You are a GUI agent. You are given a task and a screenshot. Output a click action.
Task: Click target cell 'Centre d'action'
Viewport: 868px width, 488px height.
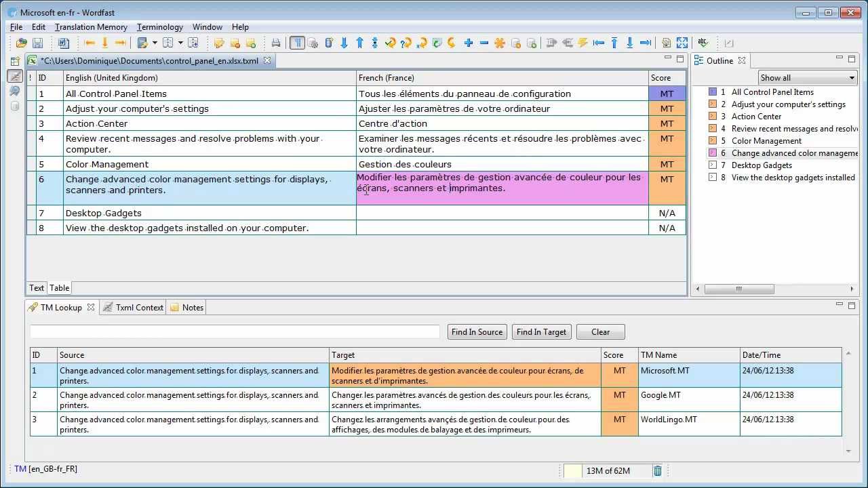tap(502, 123)
